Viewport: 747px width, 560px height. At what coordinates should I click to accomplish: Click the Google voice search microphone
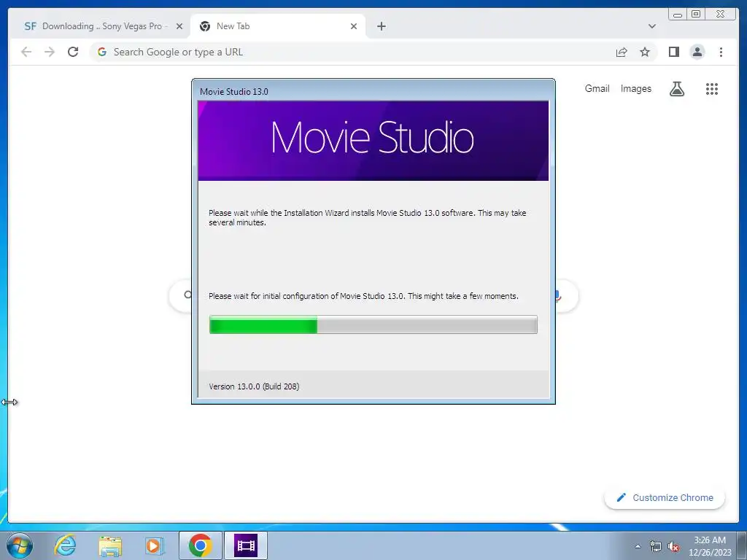point(557,296)
